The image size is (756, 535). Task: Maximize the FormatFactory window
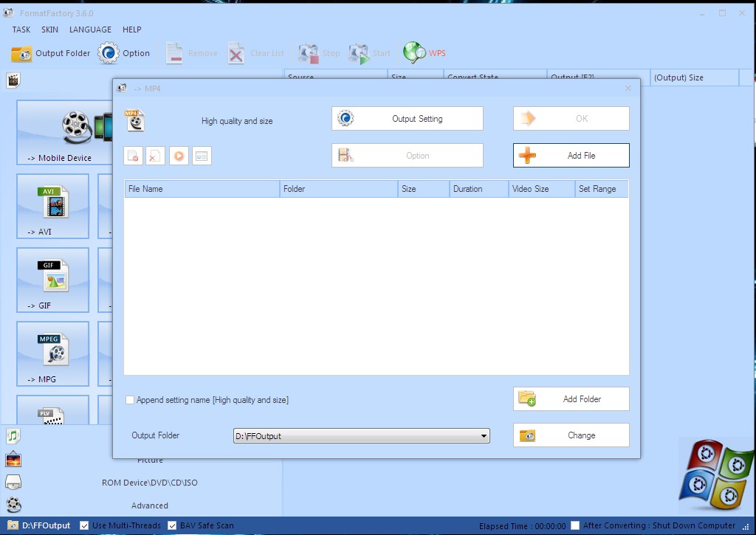click(x=722, y=13)
